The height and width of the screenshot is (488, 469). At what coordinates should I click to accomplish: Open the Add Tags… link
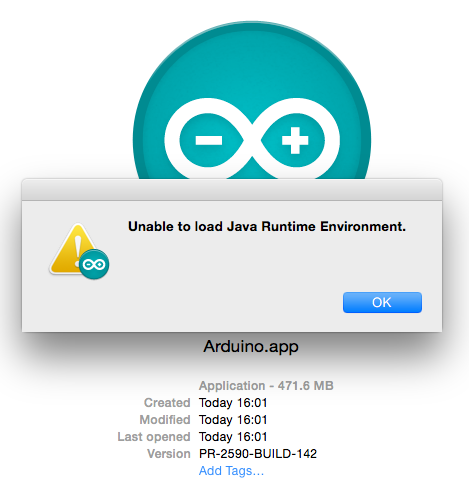[x=231, y=471]
